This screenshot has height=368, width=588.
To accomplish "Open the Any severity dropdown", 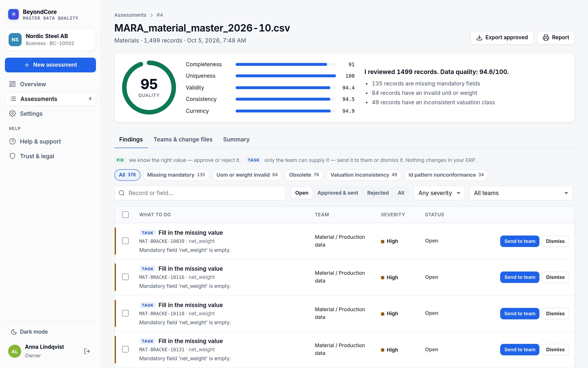I will (439, 193).
